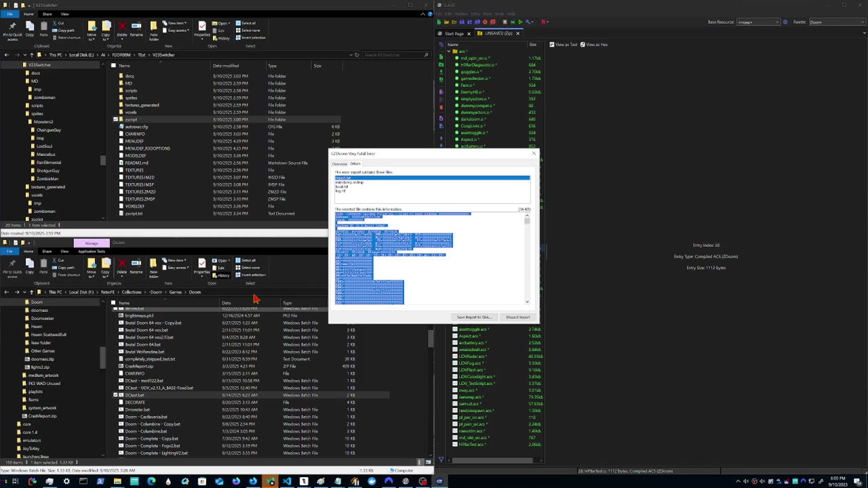Open Settings from the taskbar

(x=66, y=481)
